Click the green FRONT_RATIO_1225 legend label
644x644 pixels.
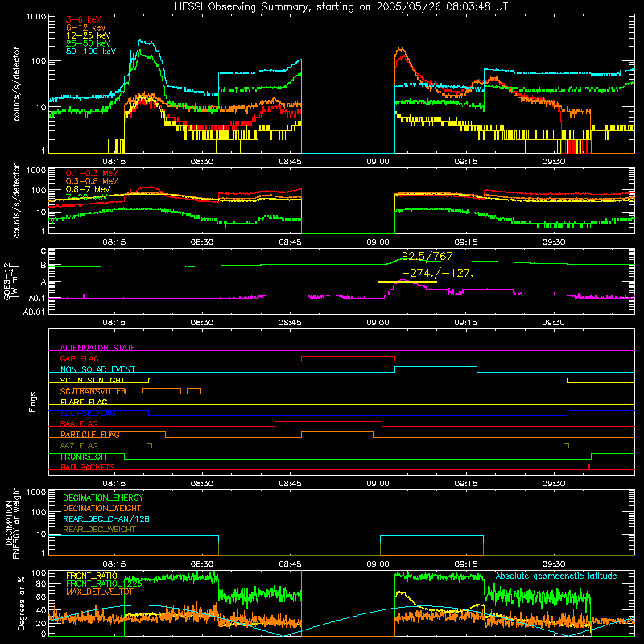[104, 584]
